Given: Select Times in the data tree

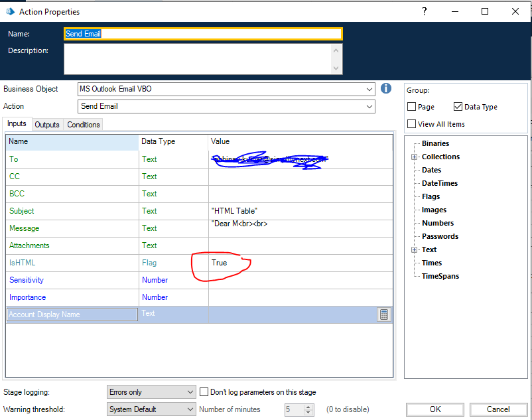Looking at the screenshot, I should [x=432, y=263].
